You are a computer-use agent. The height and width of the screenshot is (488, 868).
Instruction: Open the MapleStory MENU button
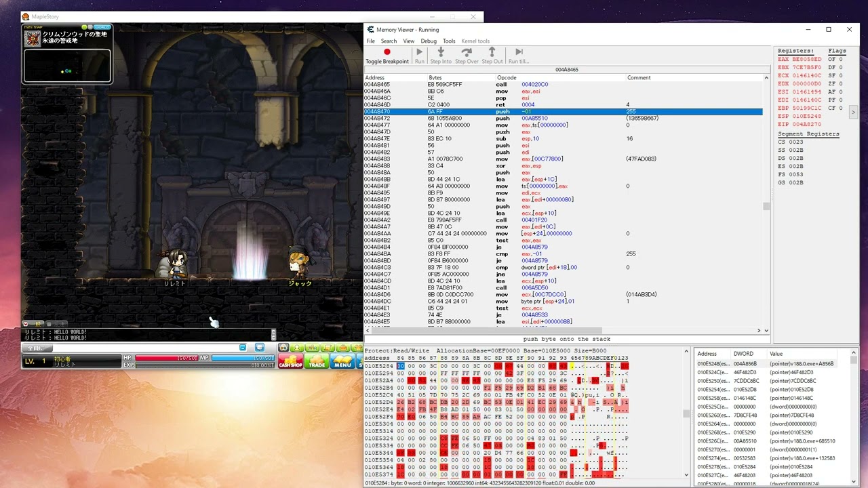tap(342, 361)
